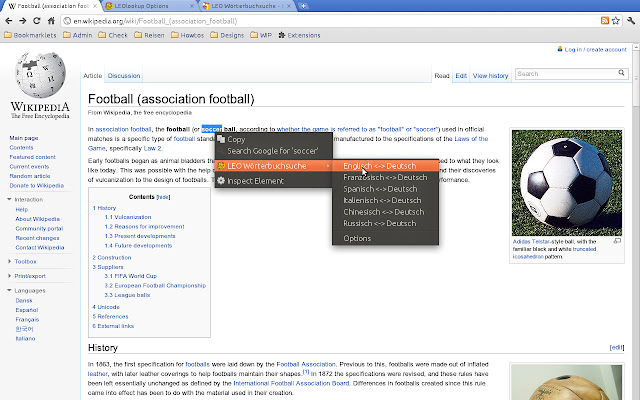This screenshot has width=640, height=400.
Task: Select Spanisch <-> Deutsch submenu entry
Action: click(386, 189)
